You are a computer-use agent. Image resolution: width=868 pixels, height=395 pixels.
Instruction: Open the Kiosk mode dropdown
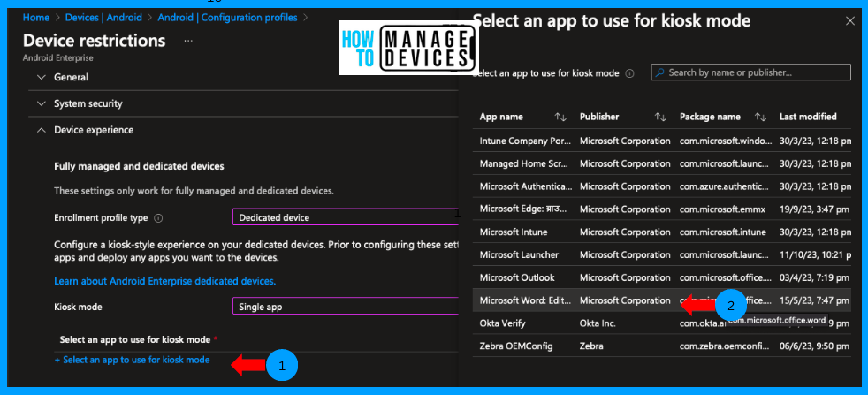click(346, 306)
